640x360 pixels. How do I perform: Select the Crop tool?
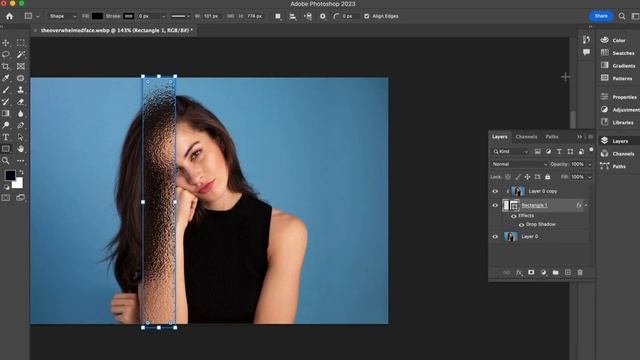pyautogui.click(x=6, y=66)
